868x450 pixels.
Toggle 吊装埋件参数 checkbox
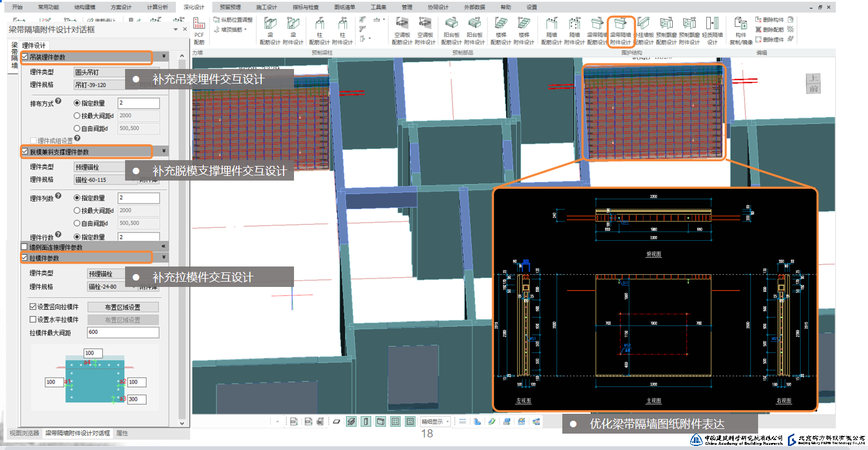click(x=25, y=57)
